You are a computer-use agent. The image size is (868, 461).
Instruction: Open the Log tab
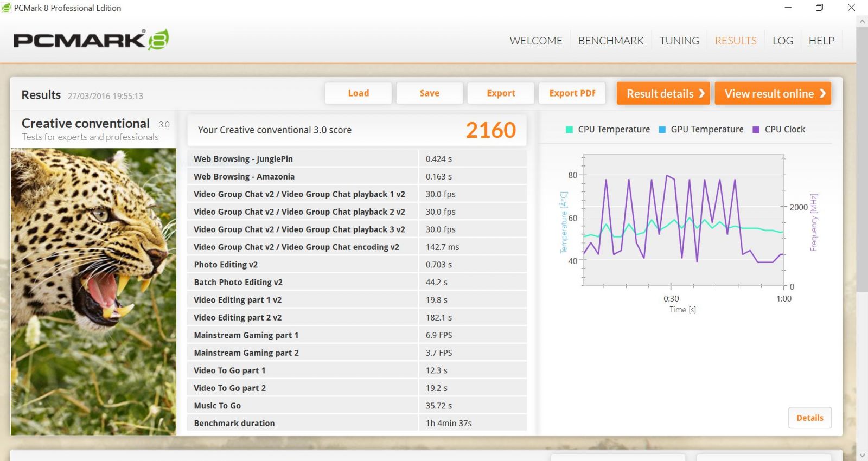(x=782, y=41)
